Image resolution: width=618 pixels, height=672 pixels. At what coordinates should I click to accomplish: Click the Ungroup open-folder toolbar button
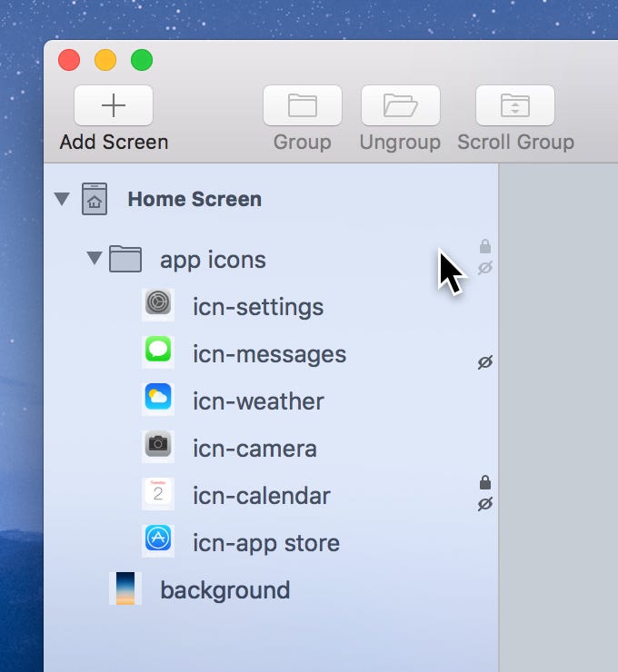point(401,105)
